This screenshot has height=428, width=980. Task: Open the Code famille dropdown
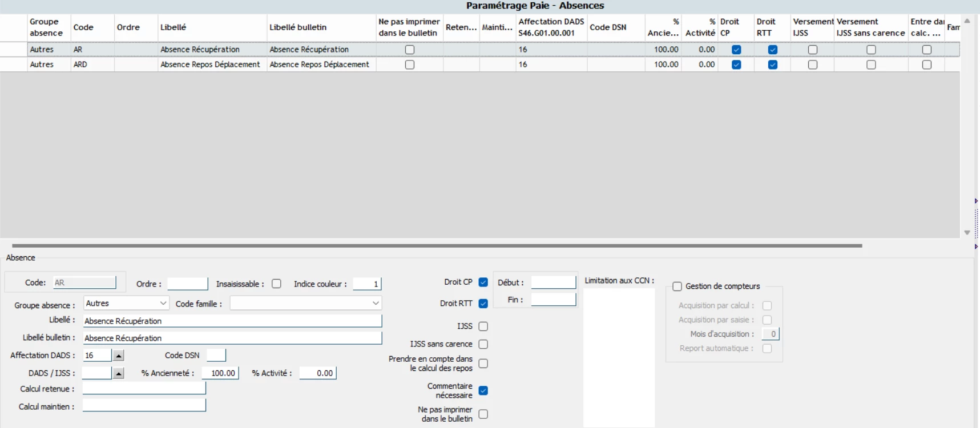point(306,303)
